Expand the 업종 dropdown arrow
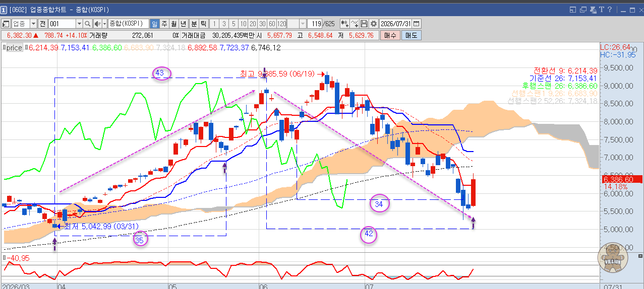The image size is (644, 289). [x=33, y=24]
